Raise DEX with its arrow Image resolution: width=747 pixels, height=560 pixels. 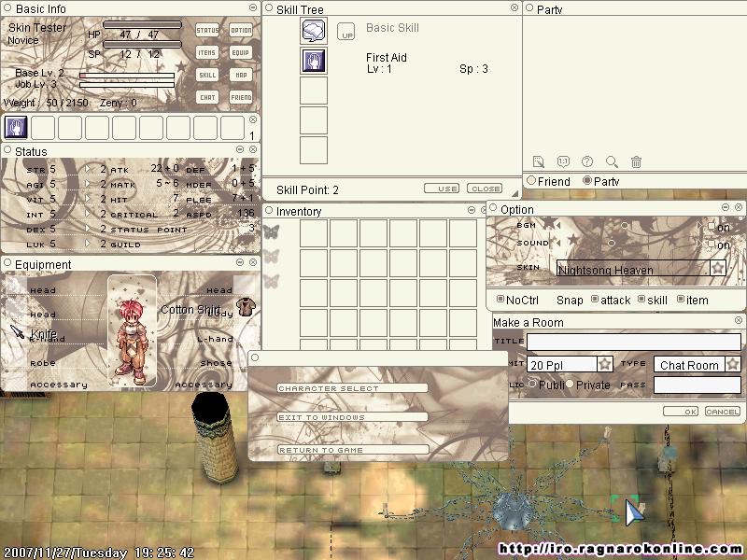pyautogui.click(x=88, y=229)
